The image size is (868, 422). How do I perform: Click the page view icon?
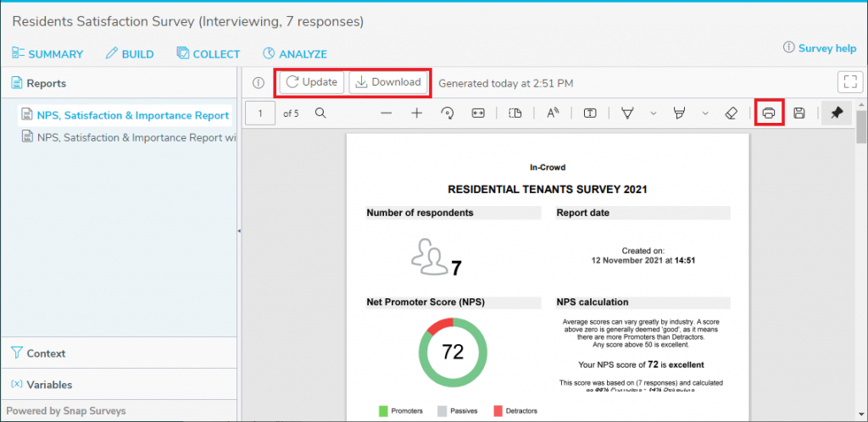pos(515,114)
